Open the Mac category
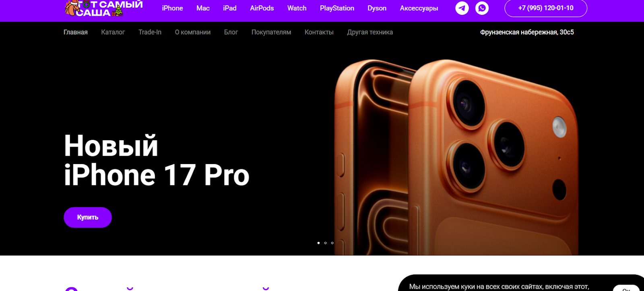Image resolution: width=644 pixels, height=291 pixels. [x=203, y=8]
